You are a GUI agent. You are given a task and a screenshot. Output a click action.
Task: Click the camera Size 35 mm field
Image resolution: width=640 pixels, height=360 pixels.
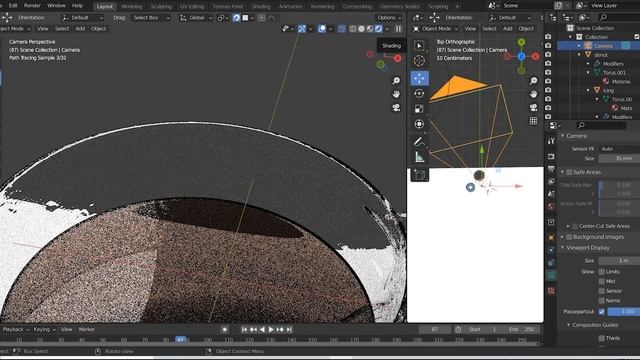click(x=619, y=158)
